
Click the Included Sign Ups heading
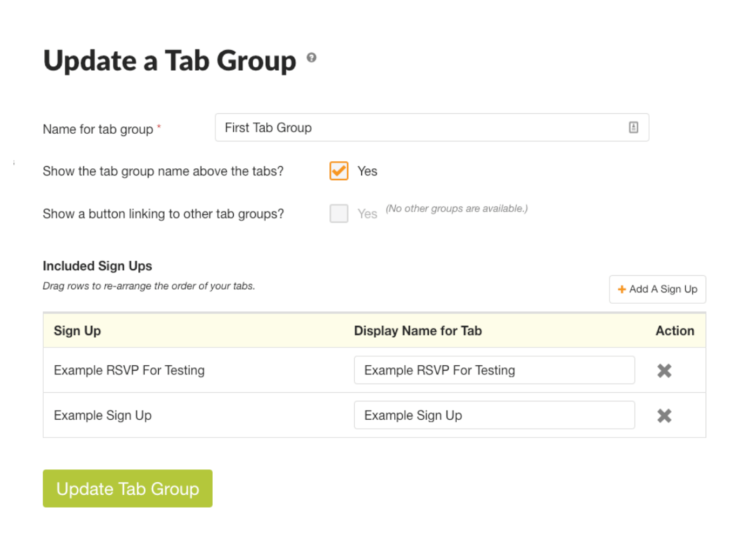click(97, 266)
